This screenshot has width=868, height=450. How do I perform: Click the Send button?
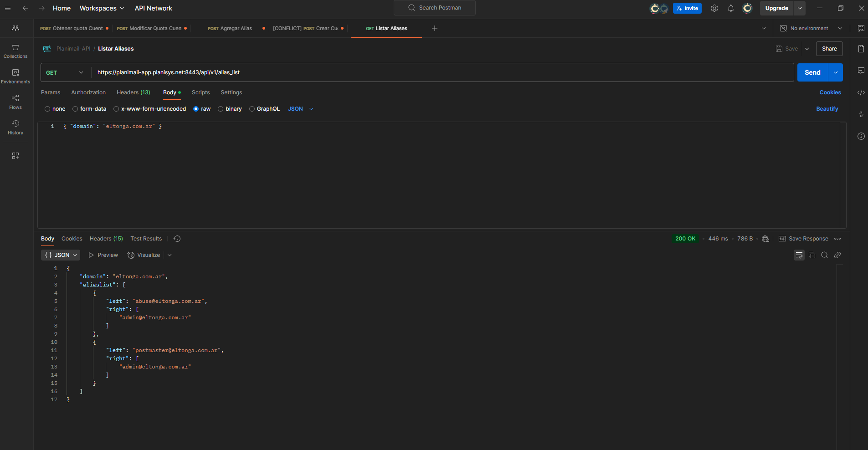pyautogui.click(x=812, y=72)
